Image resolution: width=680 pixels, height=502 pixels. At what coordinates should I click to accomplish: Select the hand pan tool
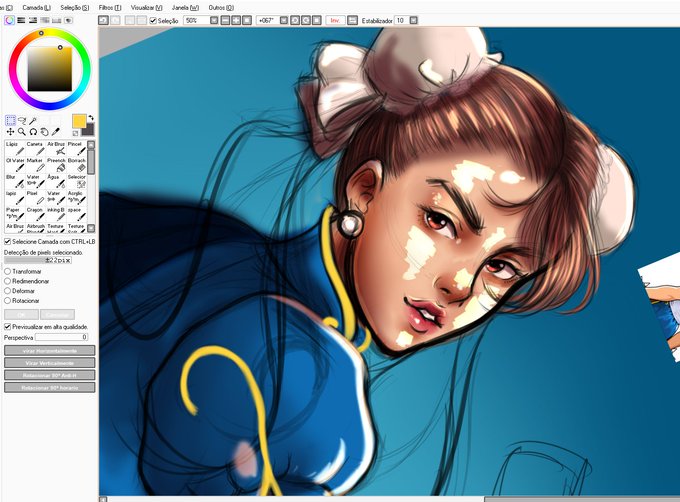[44, 132]
